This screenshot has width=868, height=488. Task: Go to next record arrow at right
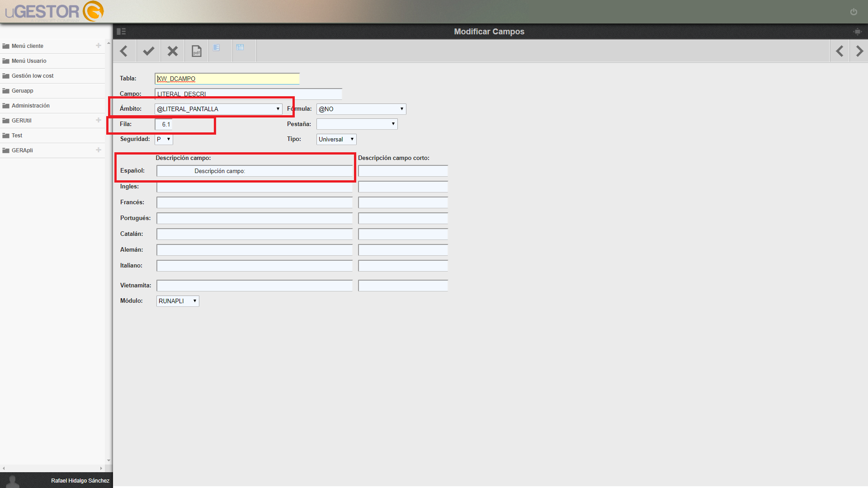[859, 51]
